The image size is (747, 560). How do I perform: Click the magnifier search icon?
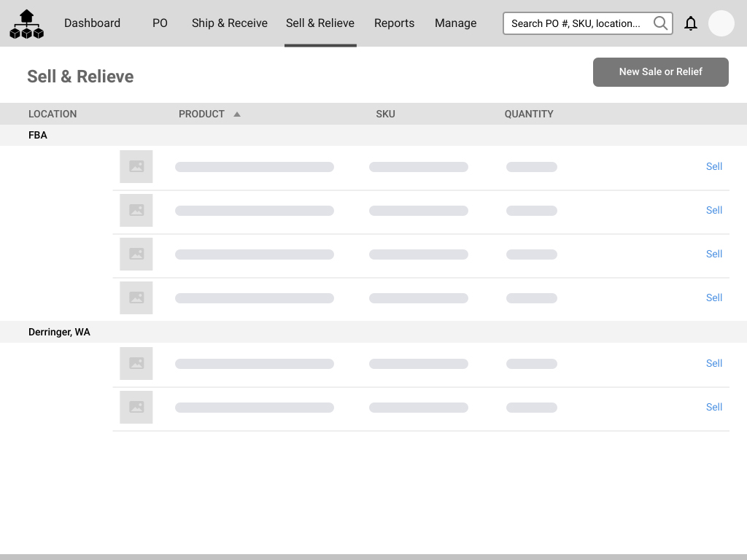(660, 23)
